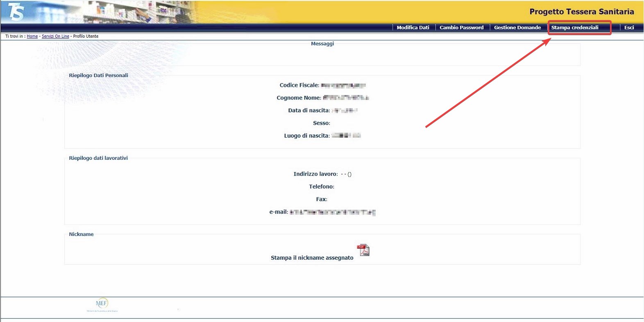
Task: Click the Codice Fiscale label
Action: point(299,85)
